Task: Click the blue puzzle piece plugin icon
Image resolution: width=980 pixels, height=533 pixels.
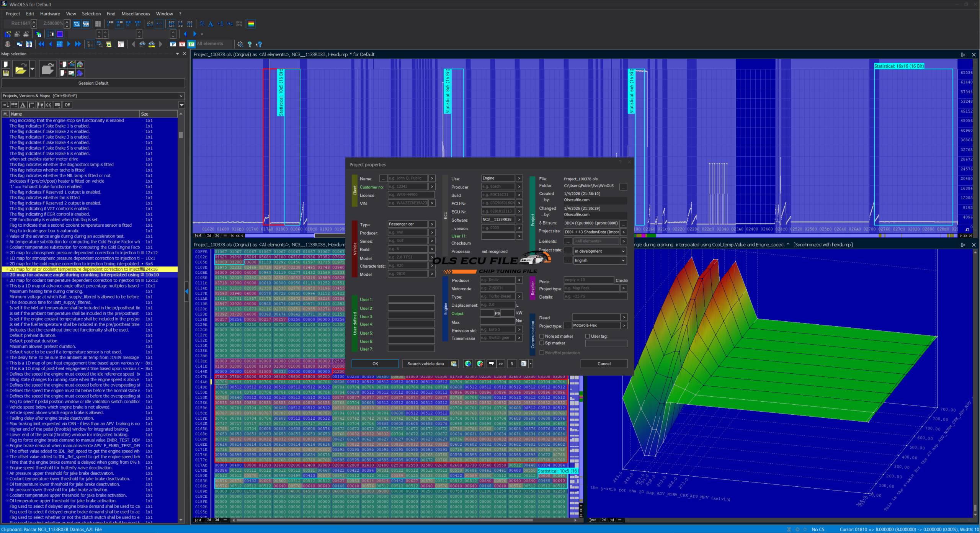Action: [x=80, y=73]
